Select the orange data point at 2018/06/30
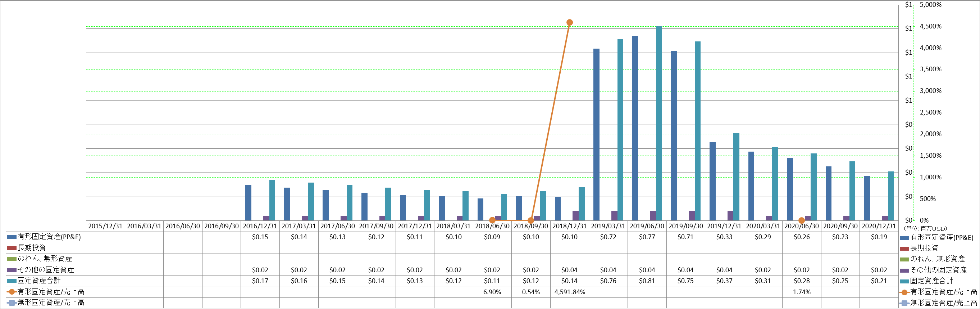 492,220
